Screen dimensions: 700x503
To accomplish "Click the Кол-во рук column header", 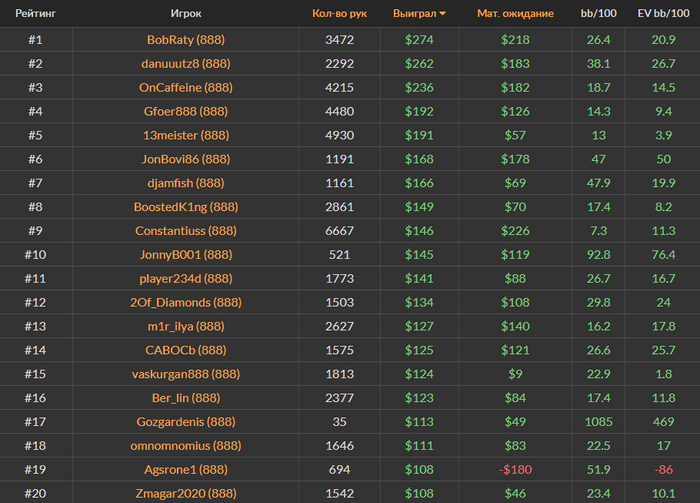I will (x=339, y=14).
